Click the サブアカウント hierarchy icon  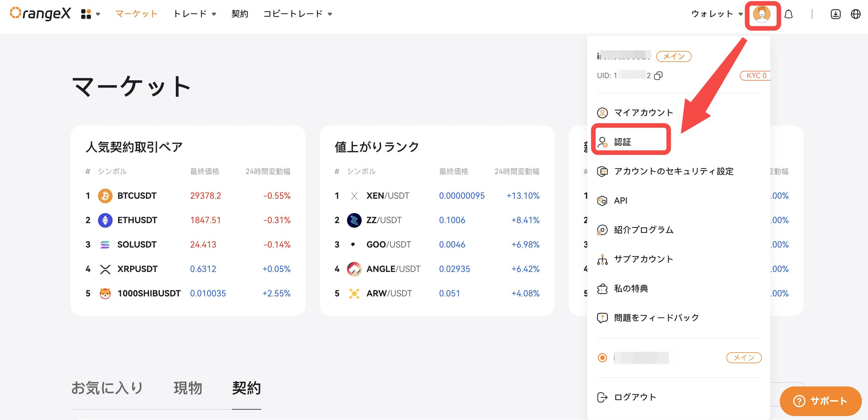tap(602, 259)
